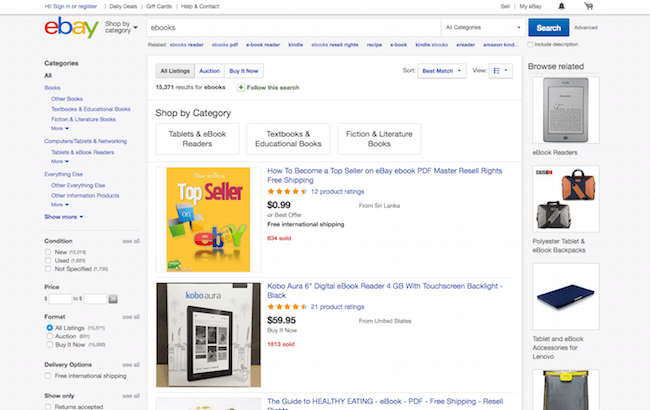Screen dimensions: 650x410
Task: Click 21 product ratings link
Action: coord(337,307)
